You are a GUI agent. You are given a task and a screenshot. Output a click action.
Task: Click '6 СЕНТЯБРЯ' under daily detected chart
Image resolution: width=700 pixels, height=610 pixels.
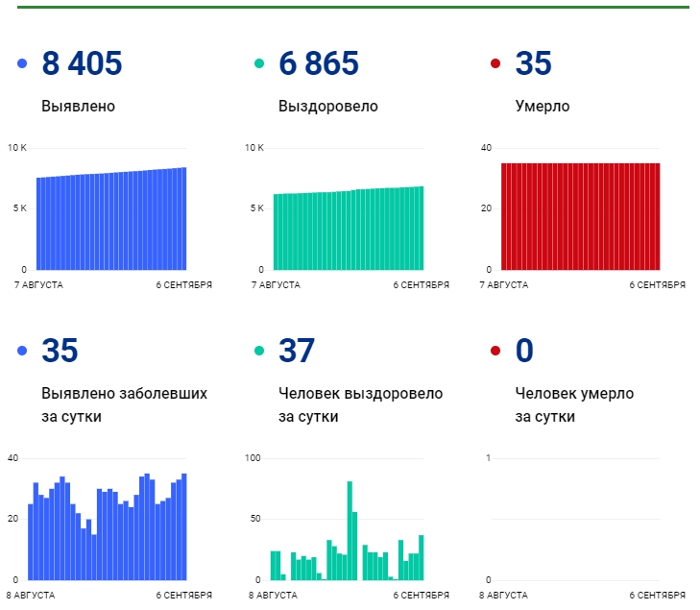tap(184, 596)
